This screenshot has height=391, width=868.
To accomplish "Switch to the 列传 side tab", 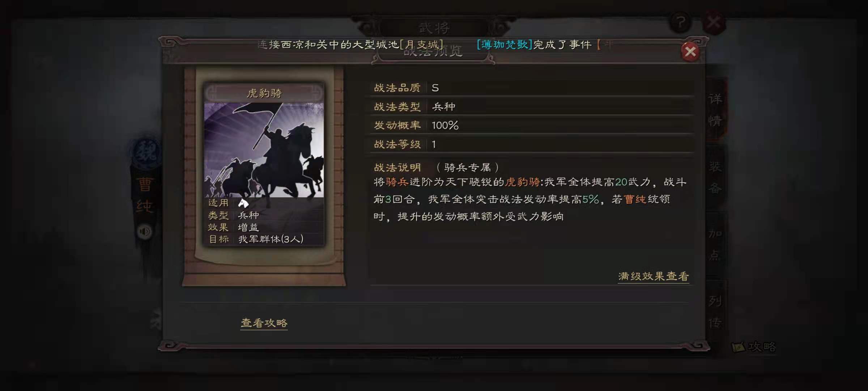I will click(x=715, y=311).
